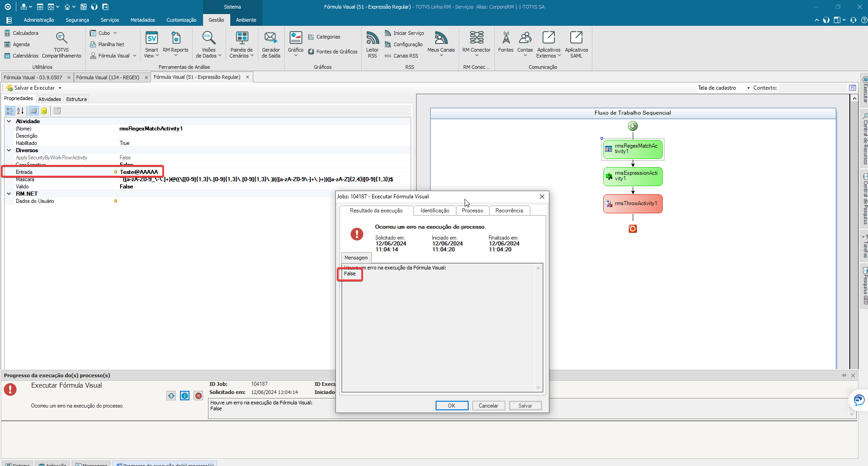Open Leitor RSS
Image resolution: width=868 pixels, height=466 pixels.
pyautogui.click(x=372, y=45)
